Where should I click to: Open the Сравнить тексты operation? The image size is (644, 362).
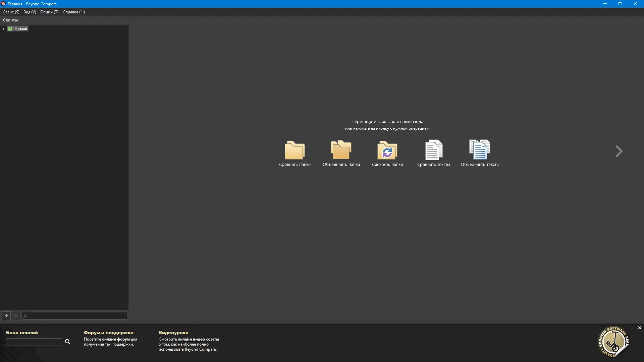click(x=434, y=150)
